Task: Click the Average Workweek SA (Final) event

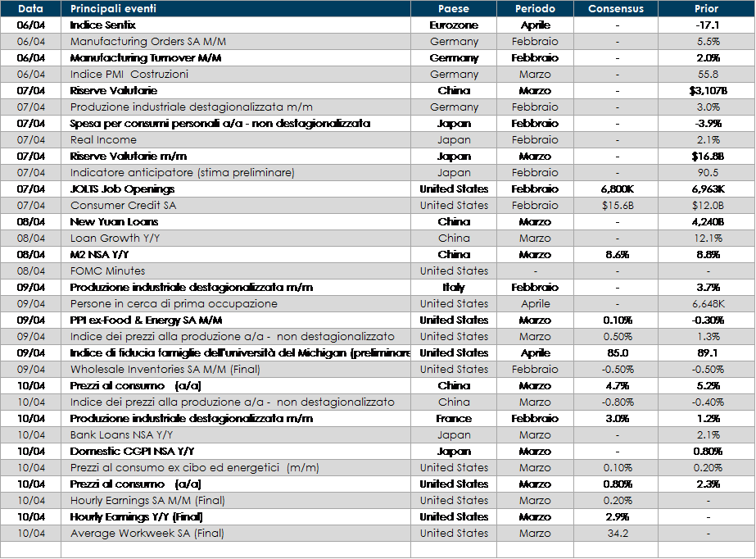Action: [x=147, y=534]
